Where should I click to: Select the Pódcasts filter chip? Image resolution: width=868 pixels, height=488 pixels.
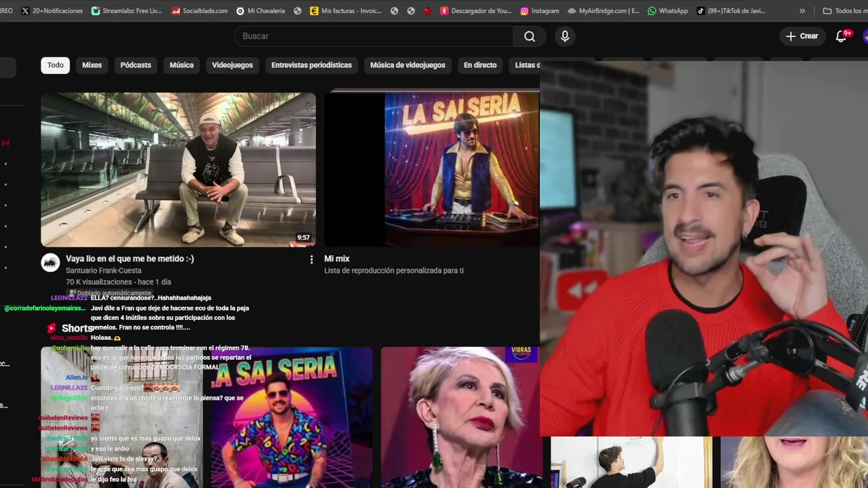[136, 65]
